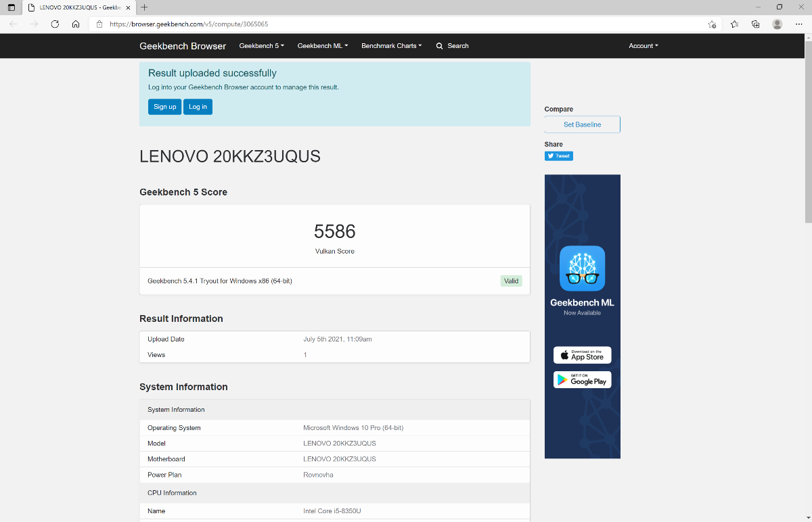Open the Favorites list icon
Screen dimensions: 812x522
[734, 24]
